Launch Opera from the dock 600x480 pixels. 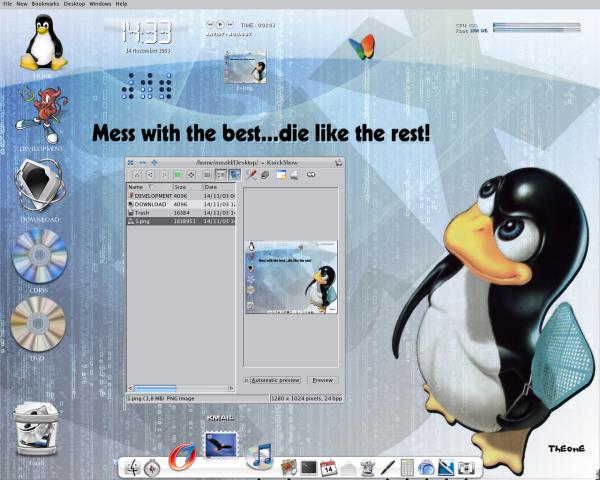coord(182,457)
